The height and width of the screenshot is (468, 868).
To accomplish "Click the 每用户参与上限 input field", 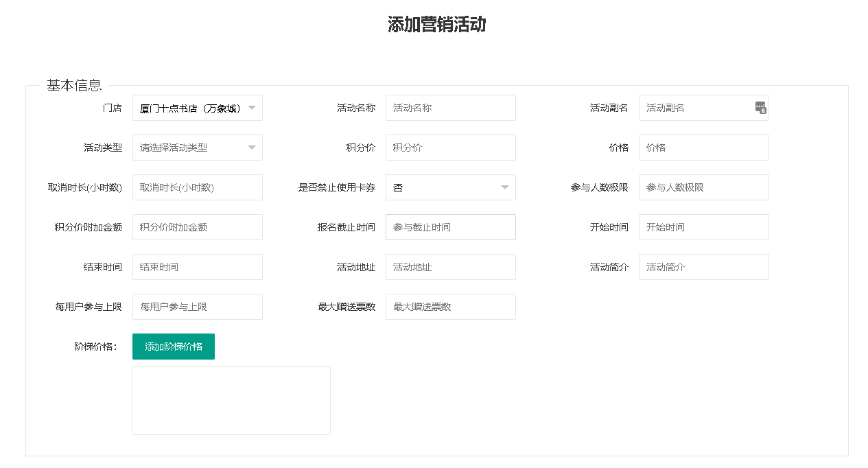I will (x=197, y=307).
